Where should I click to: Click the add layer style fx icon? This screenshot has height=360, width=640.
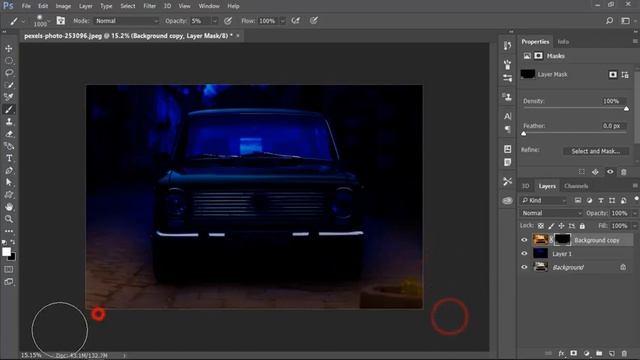pyautogui.click(x=561, y=353)
